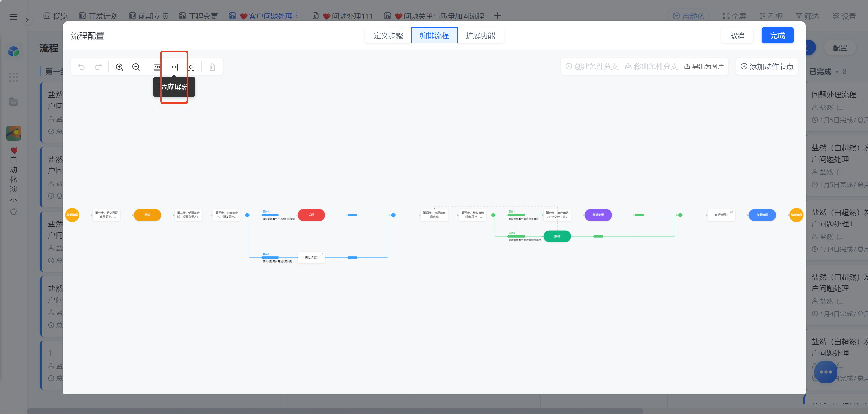Zoom out of the flow canvas
Image resolution: width=868 pixels, height=414 pixels.
pyautogui.click(x=136, y=67)
